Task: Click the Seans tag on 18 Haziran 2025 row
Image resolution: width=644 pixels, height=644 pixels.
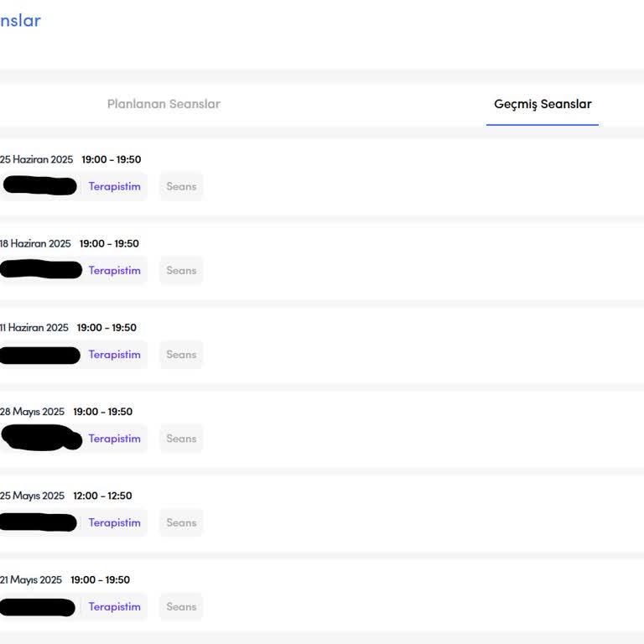Action: coord(181,271)
